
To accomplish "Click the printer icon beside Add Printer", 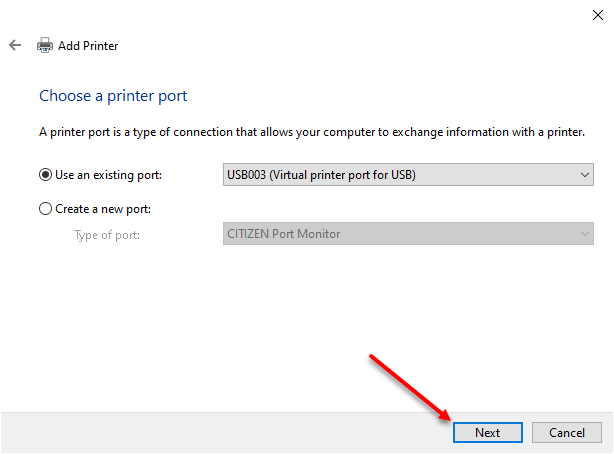I will click(45, 45).
